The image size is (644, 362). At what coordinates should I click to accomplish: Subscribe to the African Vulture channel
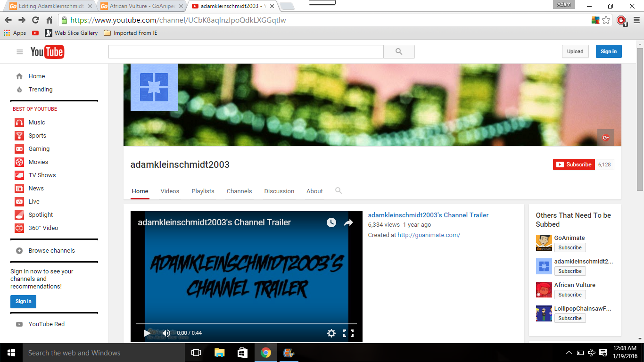point(570,295)
